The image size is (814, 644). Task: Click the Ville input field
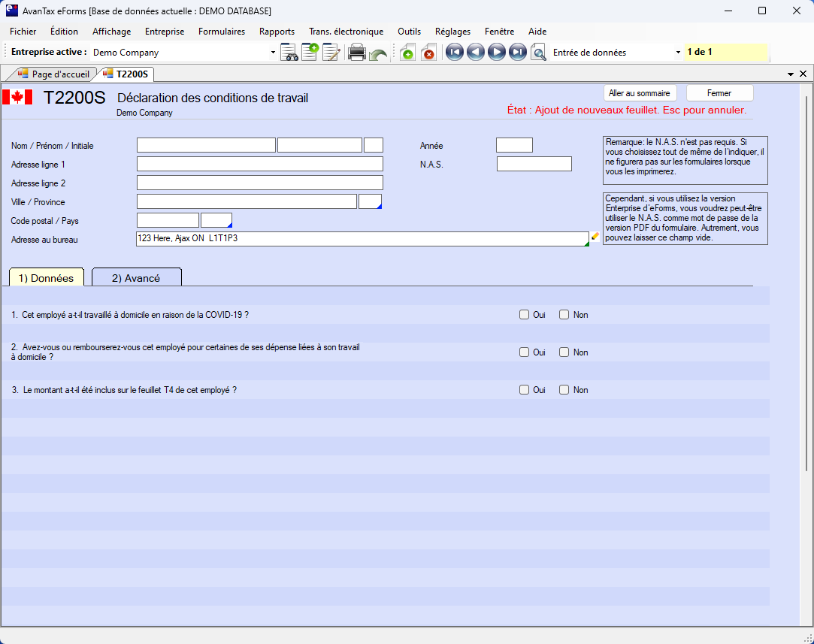coord(247,201)
